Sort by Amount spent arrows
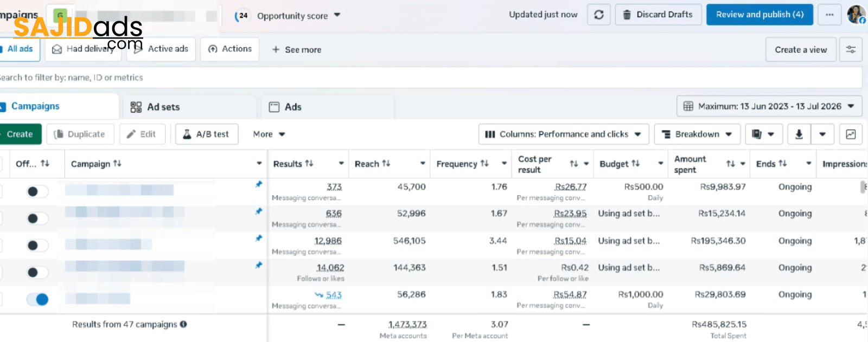This screenshot has width=868, height=342. [731, 164]
